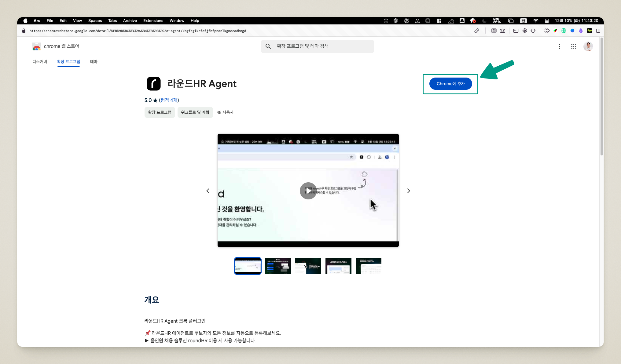The width and height of the screenshot is (621, 364).
Task: Click the '48 사용자' user count text
Action: coord(225,112)
